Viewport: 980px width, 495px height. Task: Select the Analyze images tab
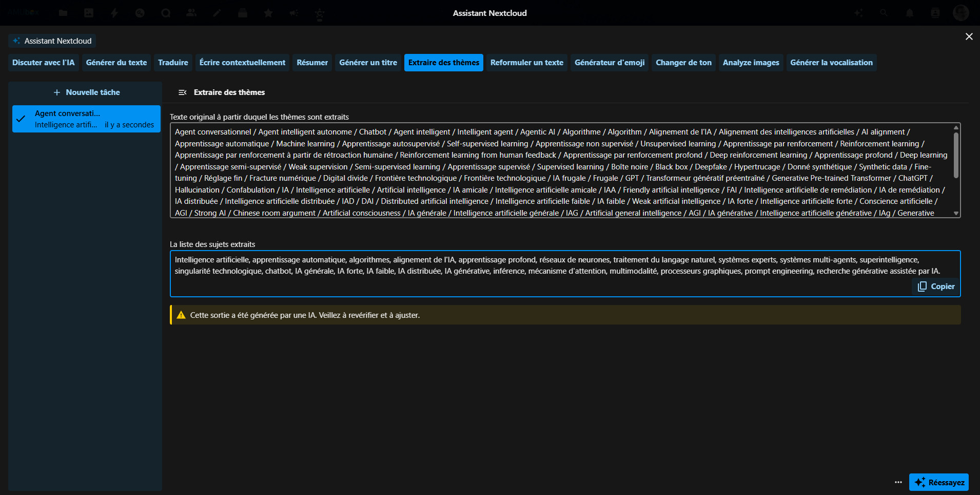click(751, 63)
